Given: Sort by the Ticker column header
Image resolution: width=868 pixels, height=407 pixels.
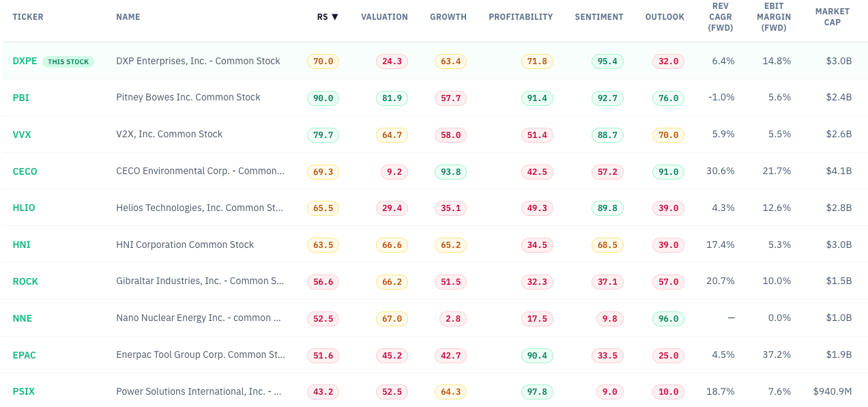Looking at the screenshot, I should click(x=28, y=17).
